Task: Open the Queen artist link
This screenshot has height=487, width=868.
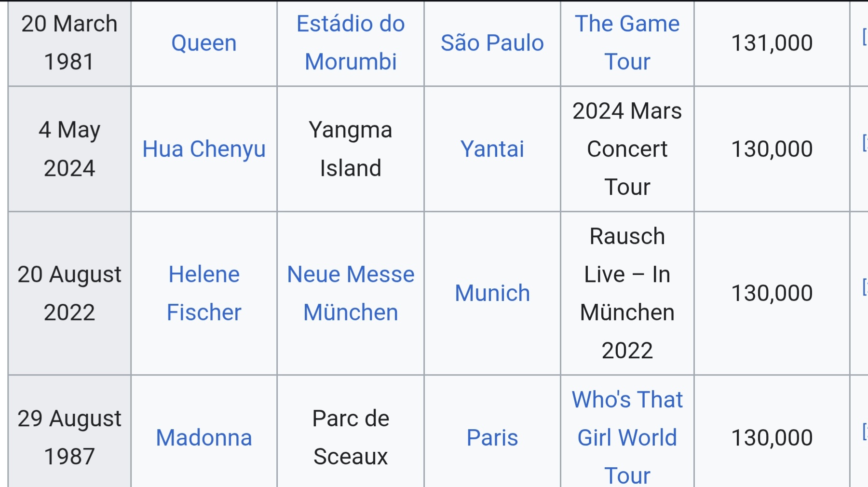Action: coord(204,43)
